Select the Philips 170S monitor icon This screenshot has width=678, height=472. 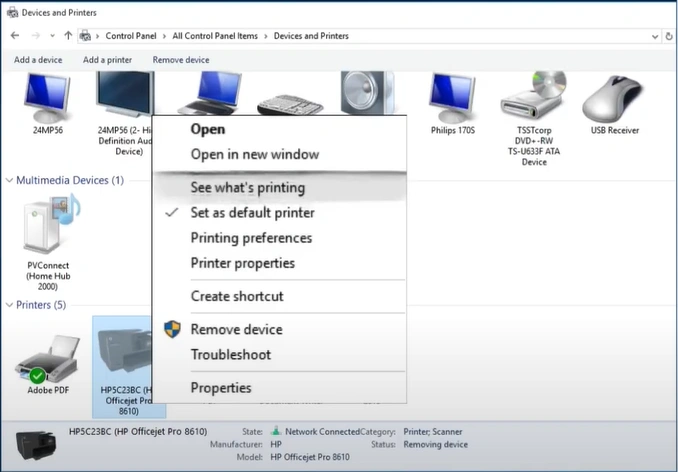tap(451, 98)
